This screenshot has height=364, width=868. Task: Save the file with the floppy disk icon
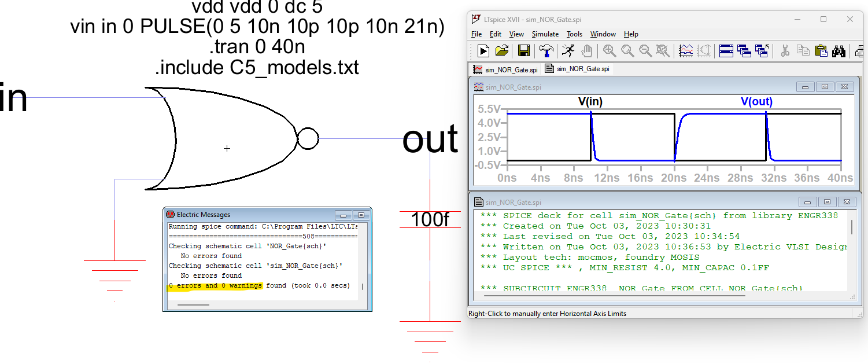click(x=524, y=51)
